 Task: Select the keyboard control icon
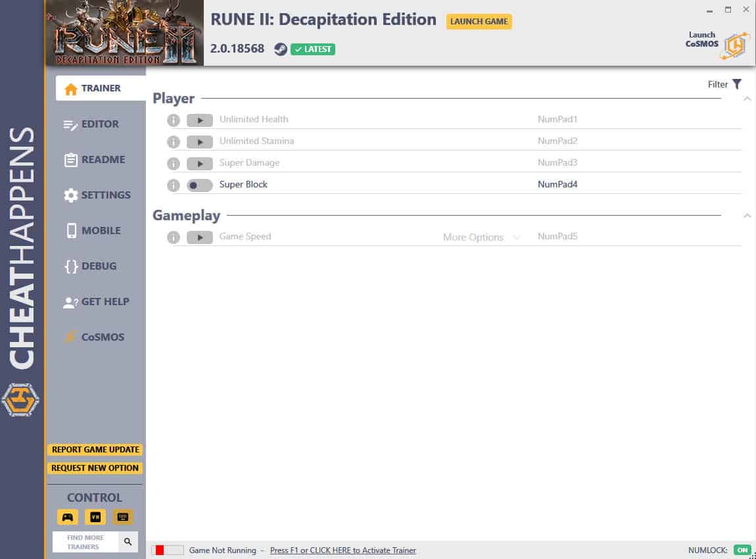coord(122,517)
